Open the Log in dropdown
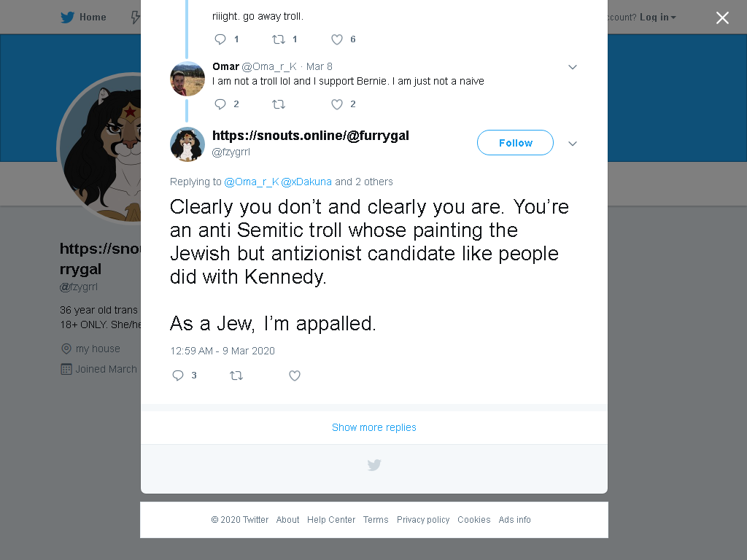 tap(657, 17)
